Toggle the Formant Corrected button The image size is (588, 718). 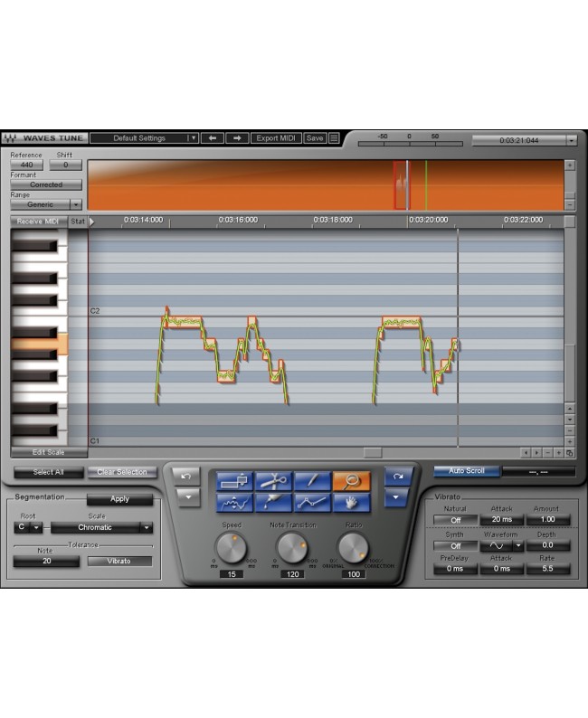[46, 184]
